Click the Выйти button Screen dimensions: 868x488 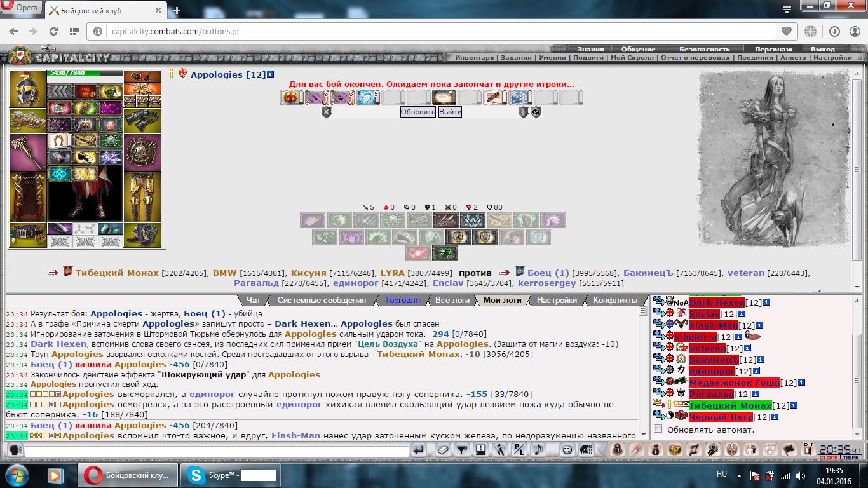[450, 112]
